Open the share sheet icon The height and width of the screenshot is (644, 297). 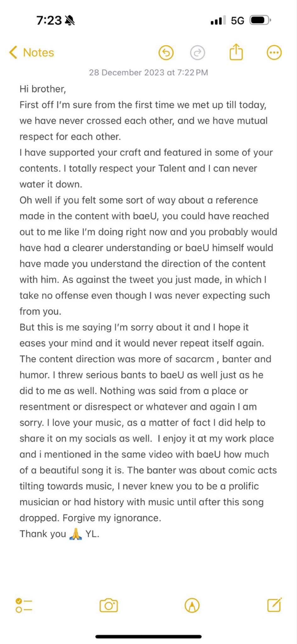pyautogui.click(x=236, y=52)
